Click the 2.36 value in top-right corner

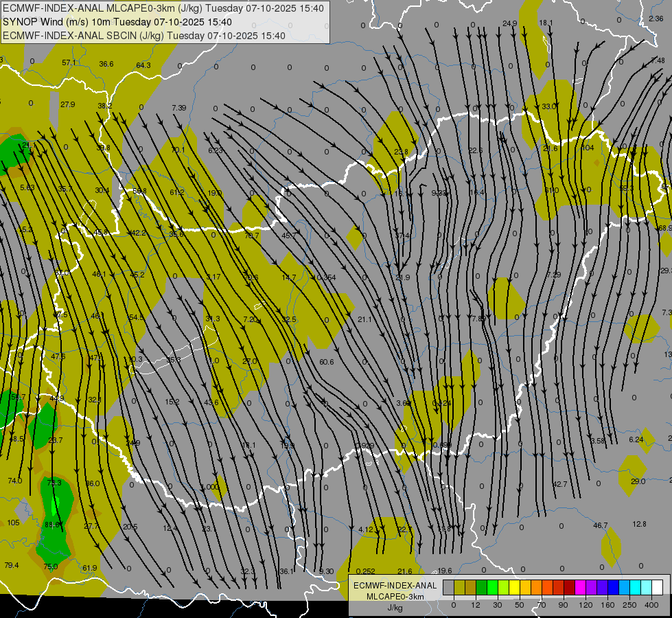[x=656, y=19]
